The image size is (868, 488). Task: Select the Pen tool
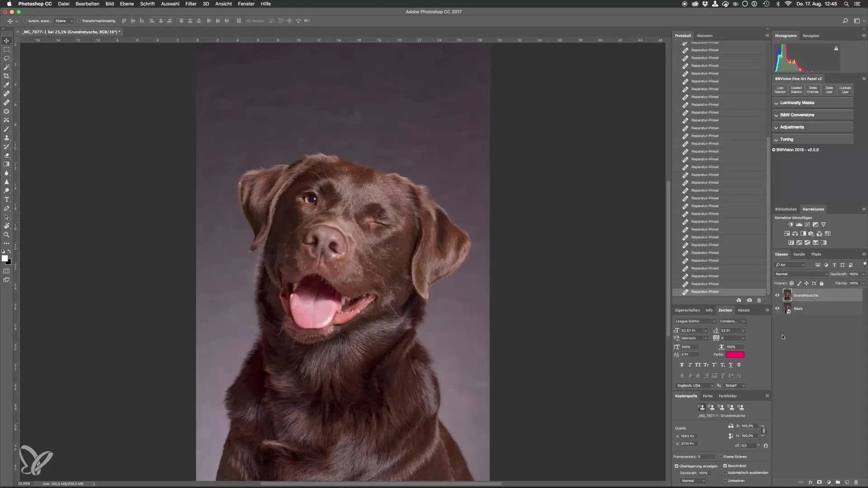[6, 208]
